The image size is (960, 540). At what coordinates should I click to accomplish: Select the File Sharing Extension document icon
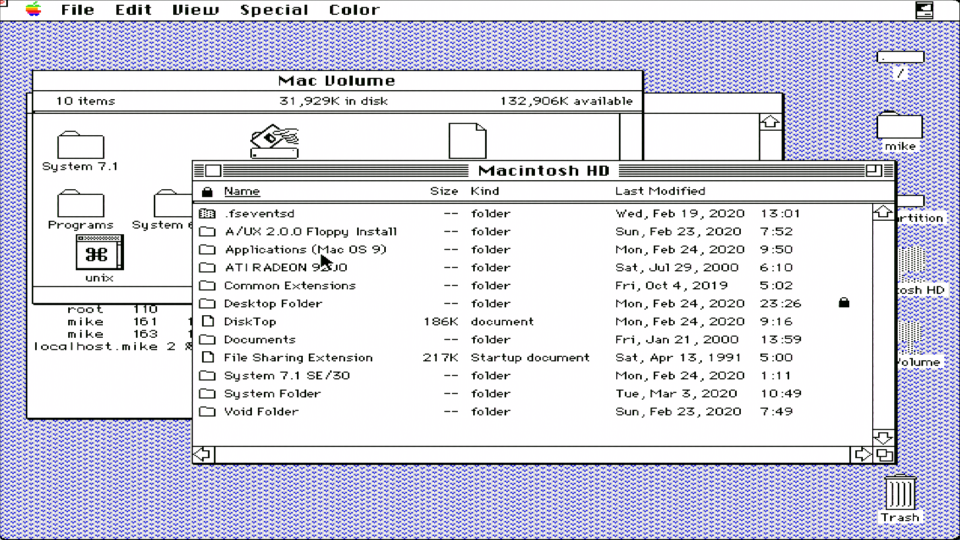[208, 357]
